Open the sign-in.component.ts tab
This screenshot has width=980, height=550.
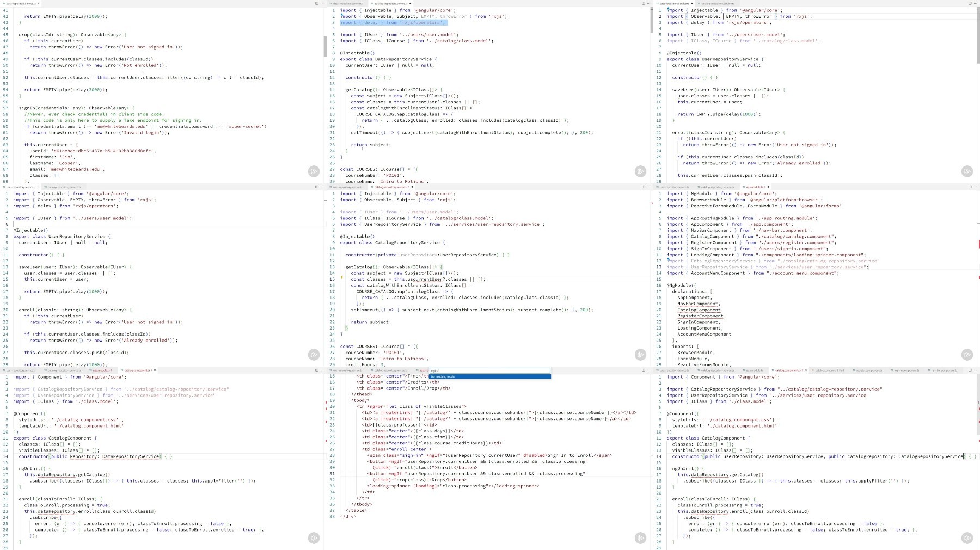tap(905, 370)
